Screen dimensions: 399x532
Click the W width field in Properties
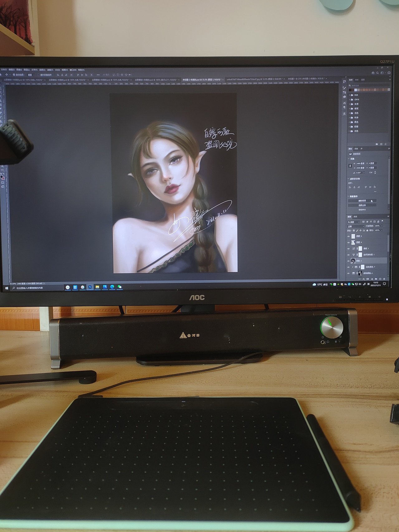click(360, 163)
